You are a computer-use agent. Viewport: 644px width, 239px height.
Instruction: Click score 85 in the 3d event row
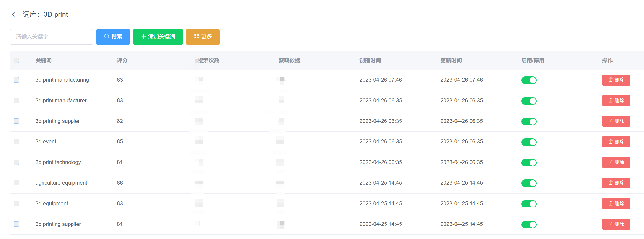pos(120,142)
